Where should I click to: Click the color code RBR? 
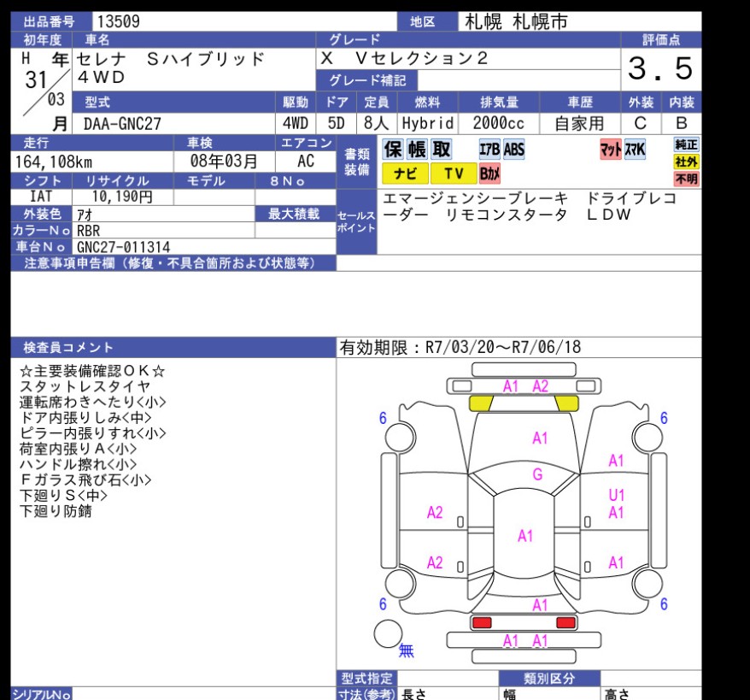point(89,231)
